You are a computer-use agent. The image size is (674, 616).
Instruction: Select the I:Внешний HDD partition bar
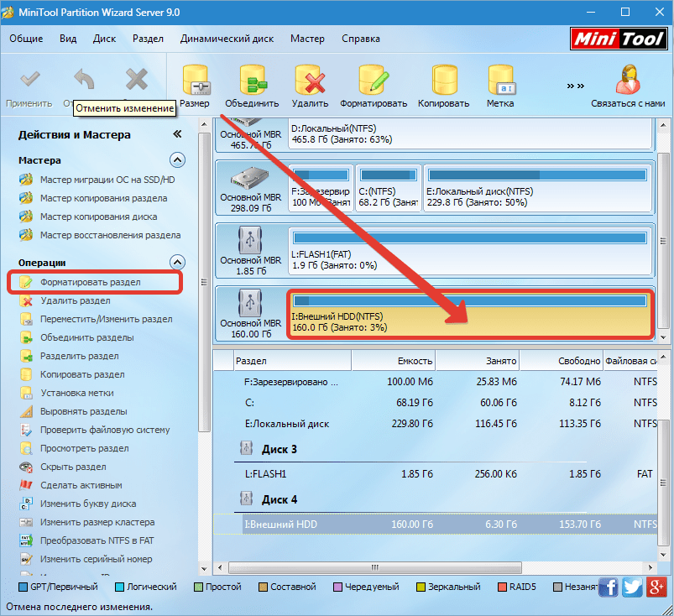(x=469, y=315)
